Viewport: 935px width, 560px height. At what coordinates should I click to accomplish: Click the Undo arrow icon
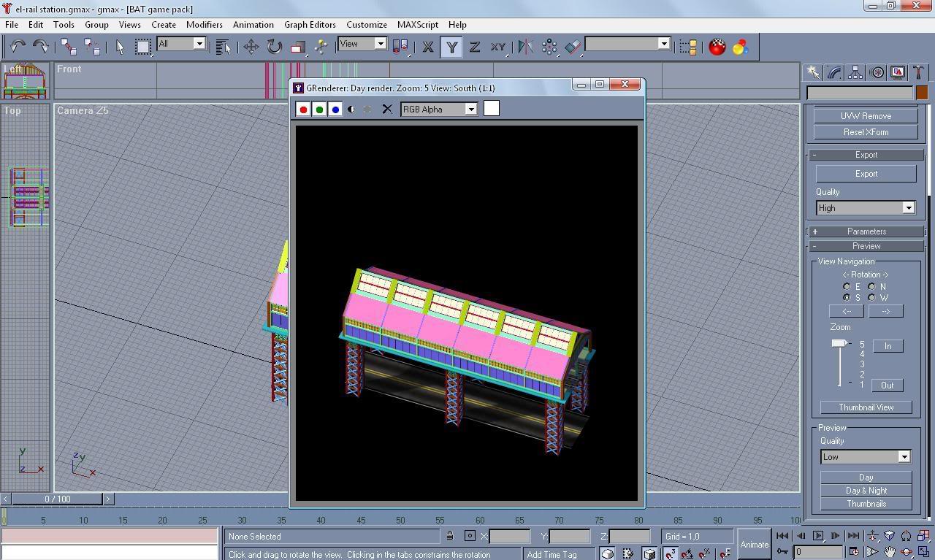point(18,47)
